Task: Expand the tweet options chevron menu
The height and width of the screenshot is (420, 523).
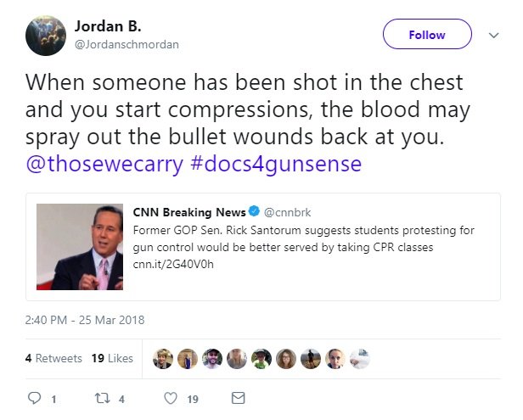Action: tap(494, 35)
